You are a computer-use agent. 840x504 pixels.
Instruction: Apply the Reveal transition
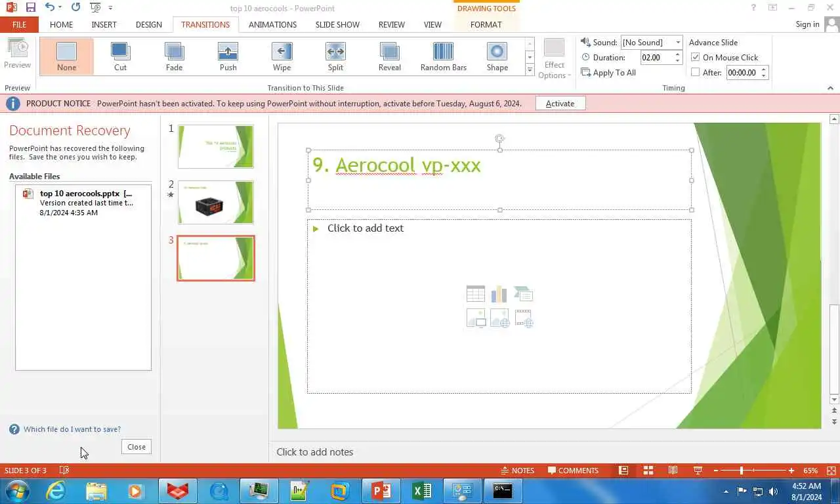pos(389,56)
